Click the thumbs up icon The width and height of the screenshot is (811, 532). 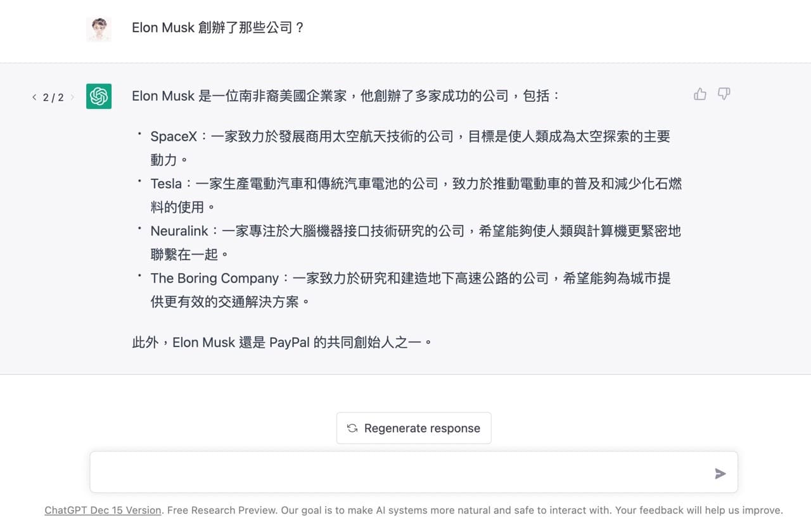(x=700, y=94)
